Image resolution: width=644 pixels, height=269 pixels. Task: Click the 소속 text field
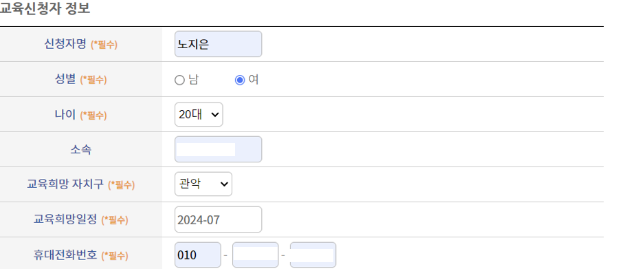218,149
